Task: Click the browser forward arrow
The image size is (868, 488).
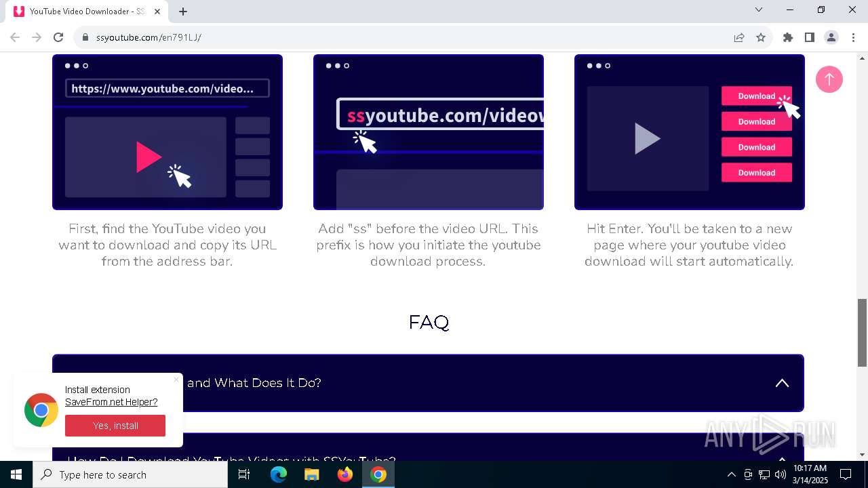Action: point(37,37)
